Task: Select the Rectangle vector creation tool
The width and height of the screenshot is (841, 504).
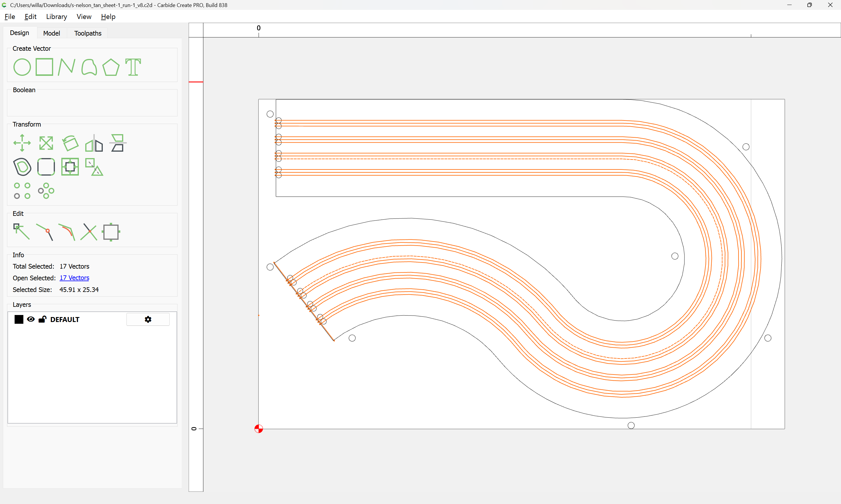Action: point(44,67)
